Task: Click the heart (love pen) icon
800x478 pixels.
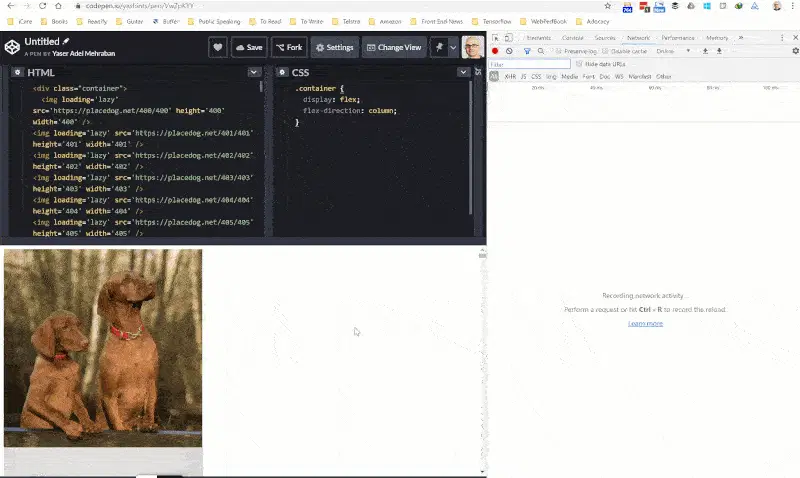Action: 218,47
